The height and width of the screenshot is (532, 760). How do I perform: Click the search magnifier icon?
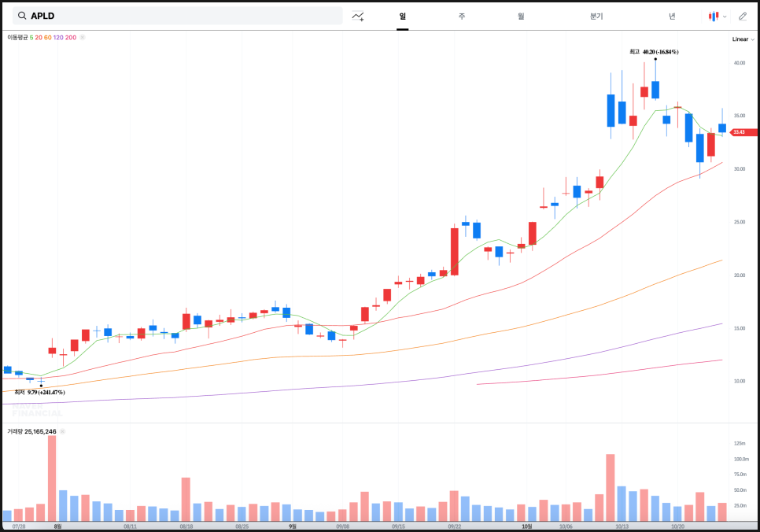point(22,16)
